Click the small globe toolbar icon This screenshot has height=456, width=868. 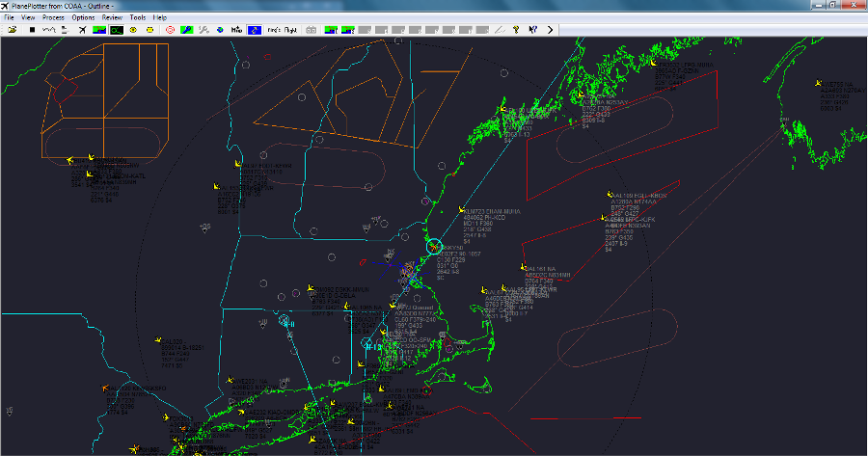(x=220, y=30)
